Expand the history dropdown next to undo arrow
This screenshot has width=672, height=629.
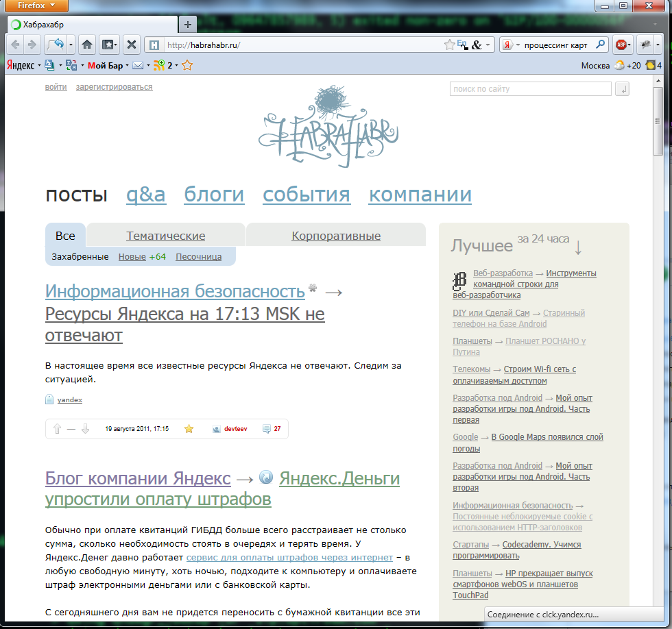pos(71,45)
